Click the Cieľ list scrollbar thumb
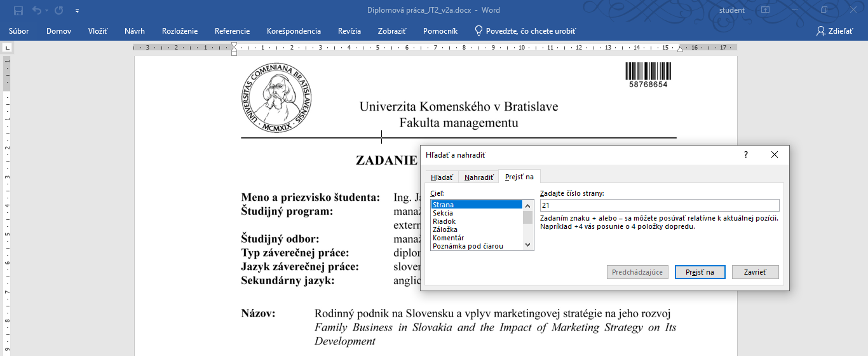The height and width of the screenshot is (356, 868). coord(527,217)
